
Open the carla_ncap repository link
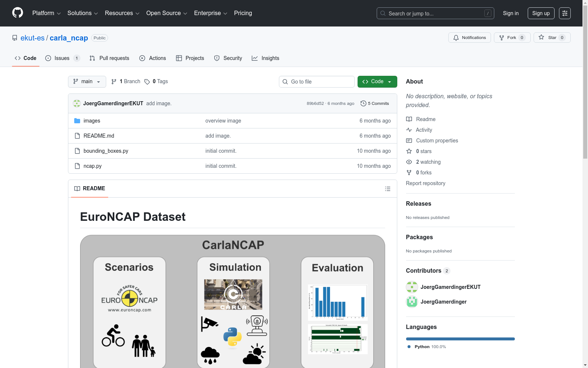69,38
